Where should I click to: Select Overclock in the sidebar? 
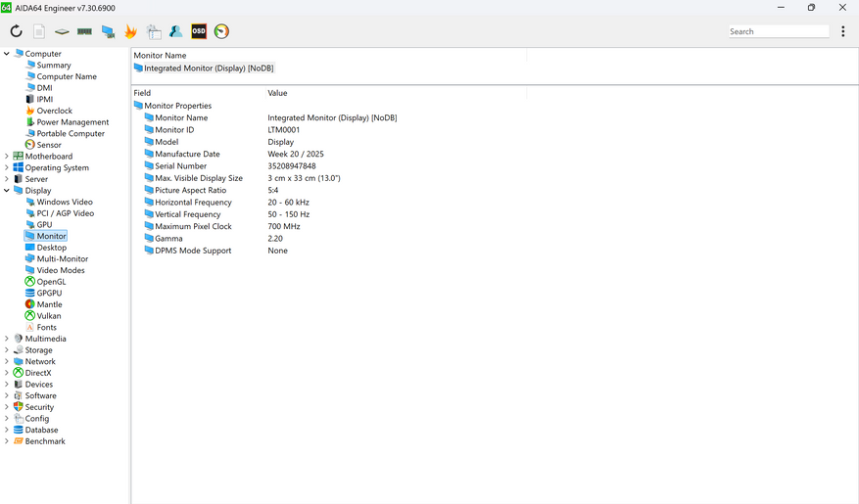54,111
